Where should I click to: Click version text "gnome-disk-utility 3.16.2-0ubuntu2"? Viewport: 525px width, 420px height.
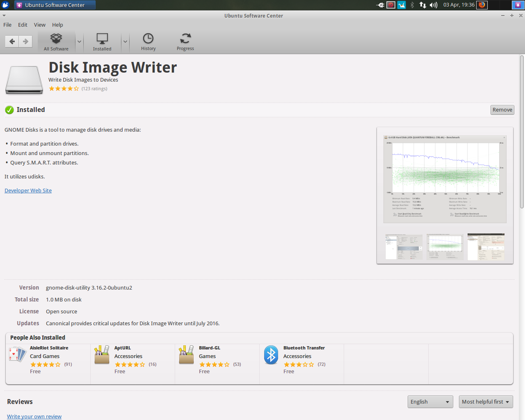pos(89,288)
